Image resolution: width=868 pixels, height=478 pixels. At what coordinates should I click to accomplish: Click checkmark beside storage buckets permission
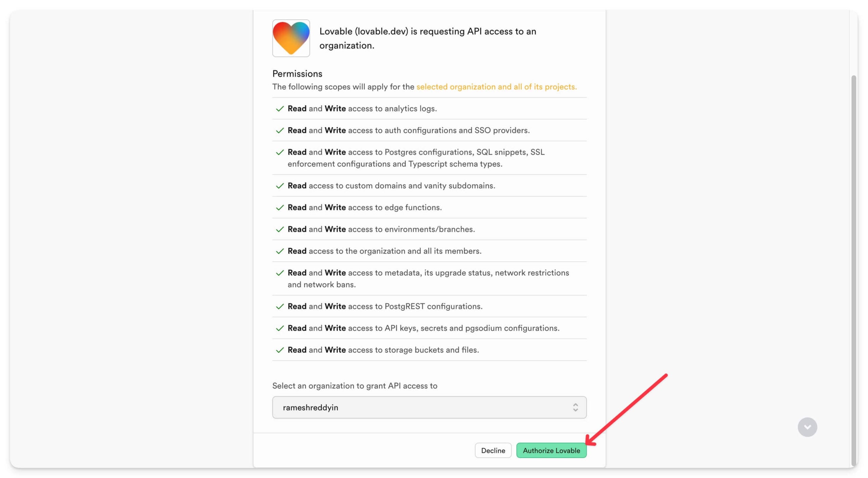[x=280, y=350]
